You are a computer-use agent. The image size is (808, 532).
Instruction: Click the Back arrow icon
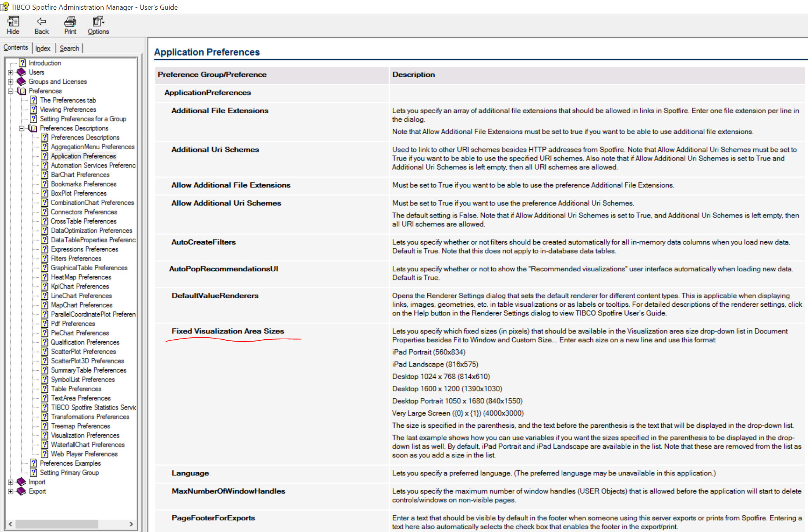(42, 22)
